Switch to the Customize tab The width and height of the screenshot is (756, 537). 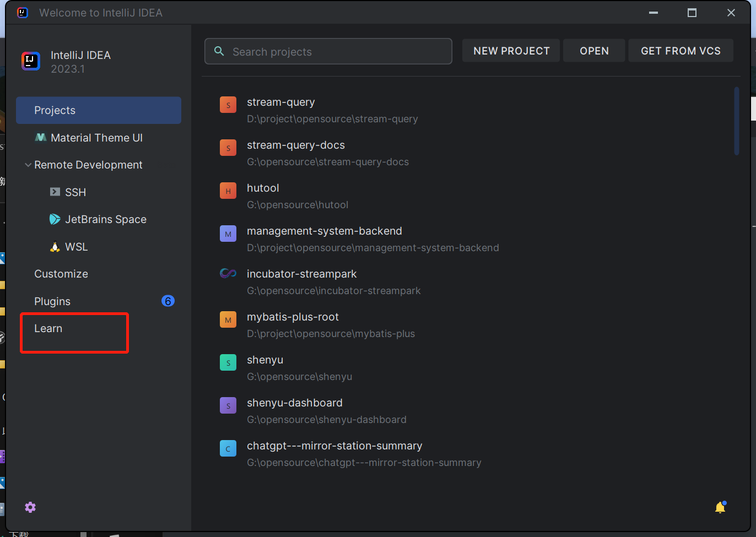61,274
